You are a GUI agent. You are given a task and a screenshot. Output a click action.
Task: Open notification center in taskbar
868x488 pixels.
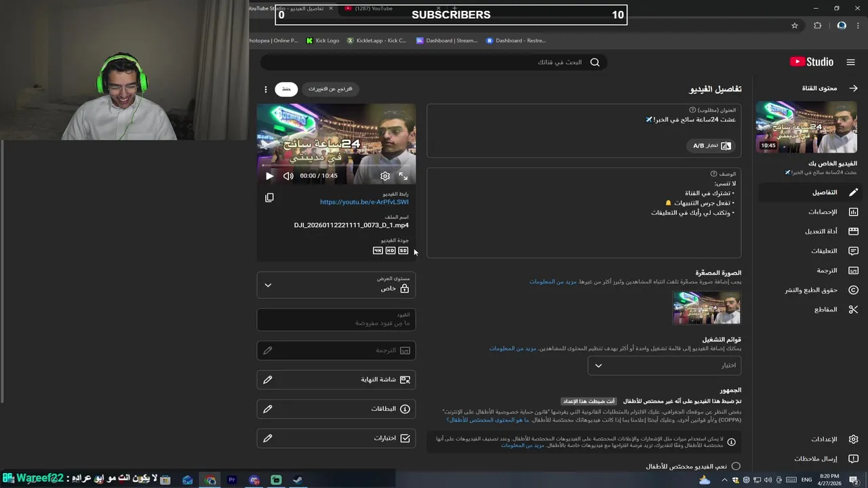855,480
